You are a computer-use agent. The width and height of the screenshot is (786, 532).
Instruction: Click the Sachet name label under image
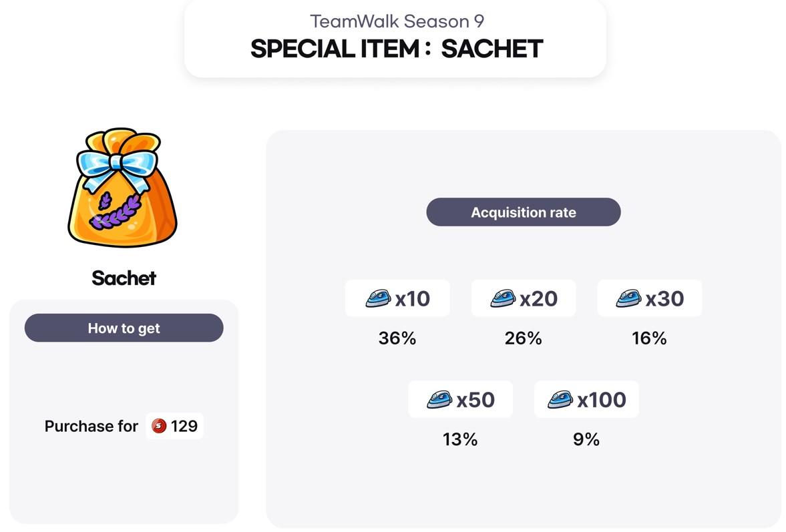click(x=124, y=278)
